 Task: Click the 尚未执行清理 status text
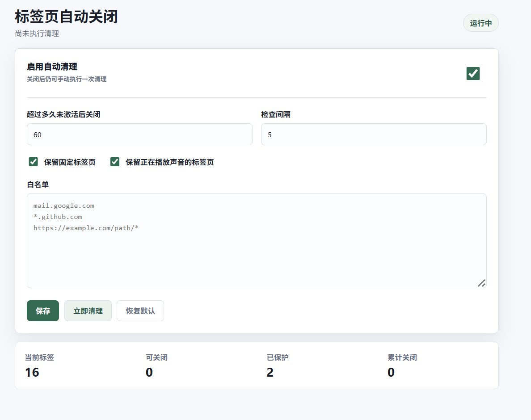tap(37, 34)
